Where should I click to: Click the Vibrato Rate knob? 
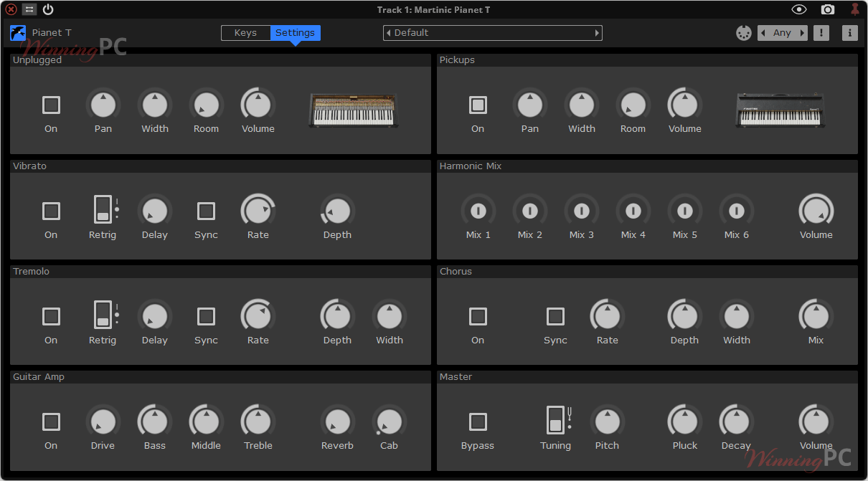[x=258, y=211]
